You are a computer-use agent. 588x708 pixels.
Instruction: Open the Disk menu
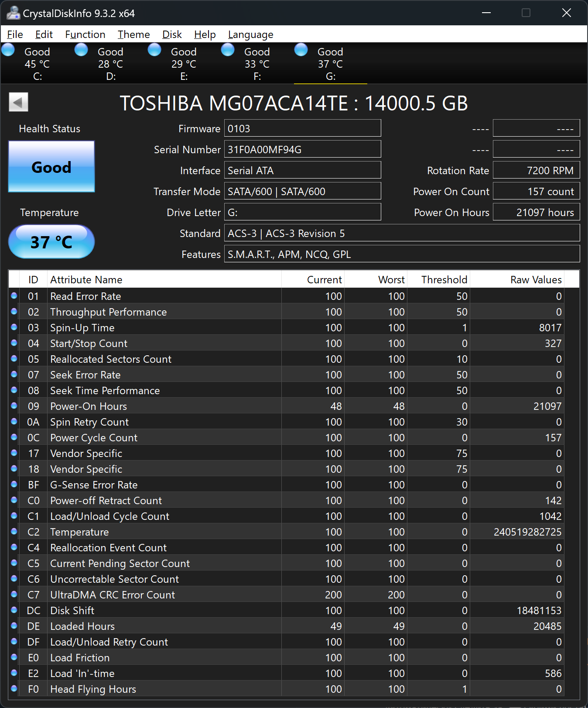tap(172, 34)
